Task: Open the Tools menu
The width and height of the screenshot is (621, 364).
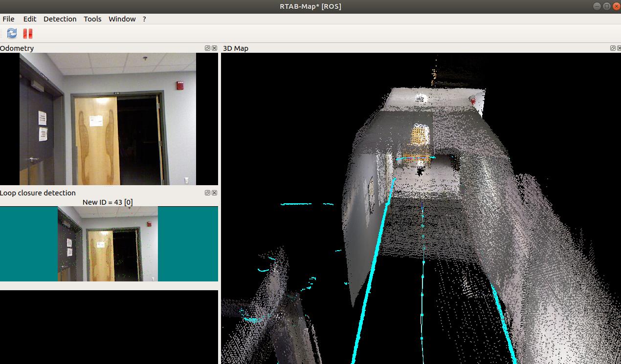Action: tap(92, 19)
